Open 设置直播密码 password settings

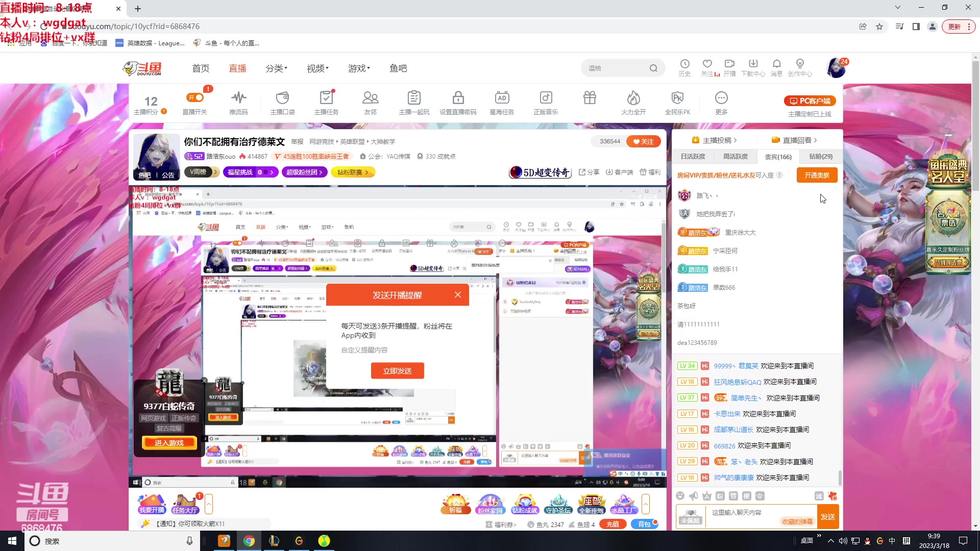[458, 102]
